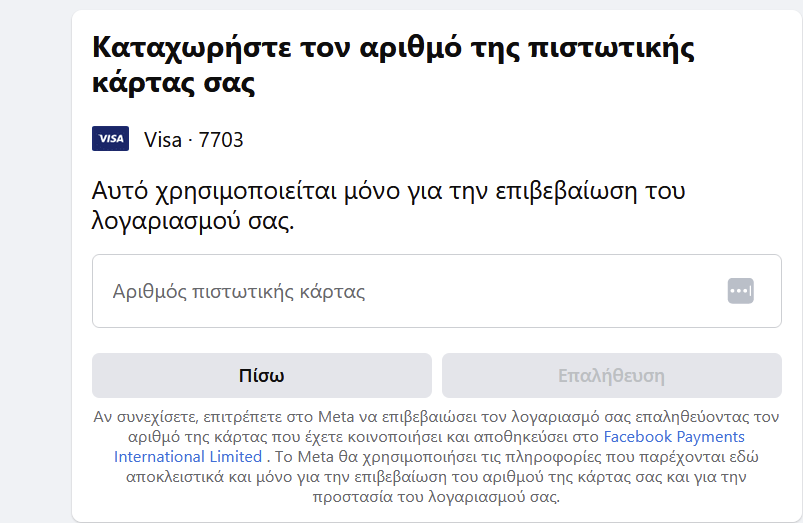Follow the International Limited link portion
The height and width of the screenshot is (523, 803).
[x=188, y=456]
